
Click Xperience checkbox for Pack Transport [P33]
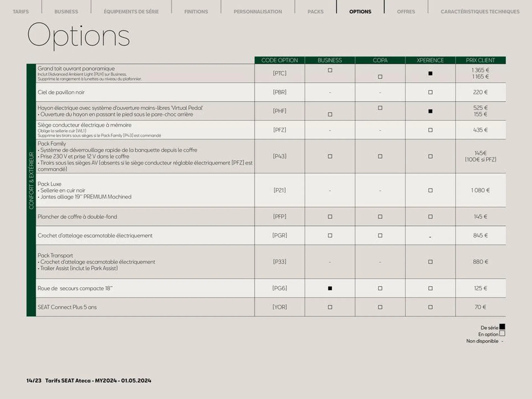[x=430, y=262]
